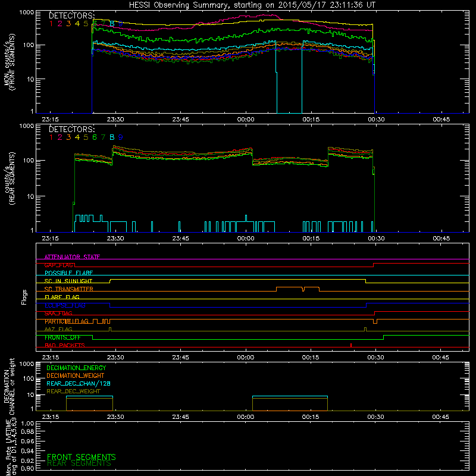Click the BAD_PACKETS flag label
The height and width of the screenshot is (476, 476).
point(65,346)
